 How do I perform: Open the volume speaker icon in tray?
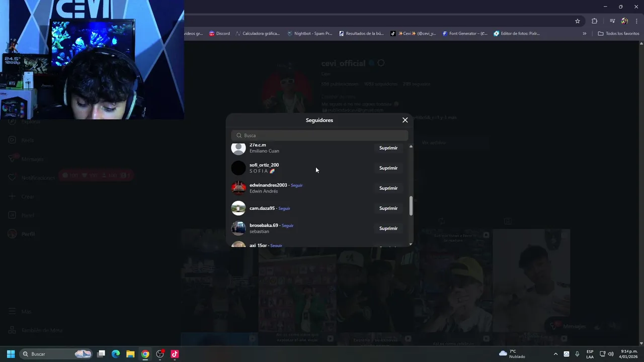[611, 354]
